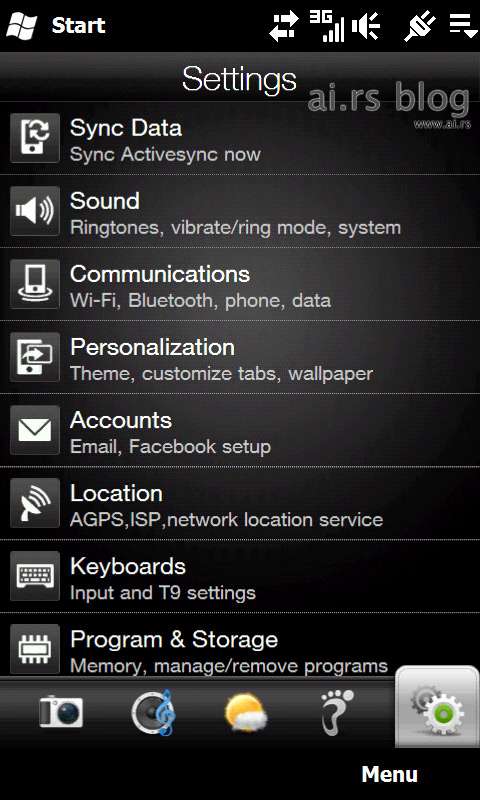Tap the Program & Storage chip icon
Viewport: 480px width, 800px height.
[35, 648]
